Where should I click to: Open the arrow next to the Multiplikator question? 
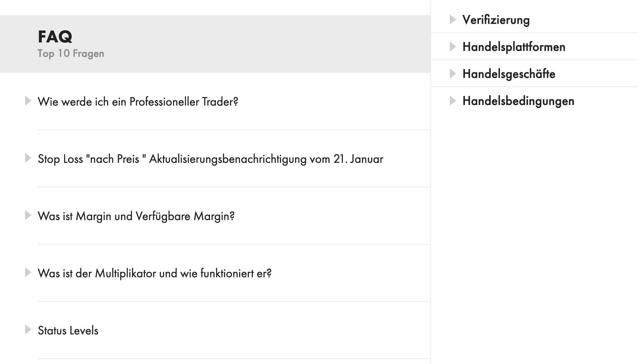tap(28, 273)
